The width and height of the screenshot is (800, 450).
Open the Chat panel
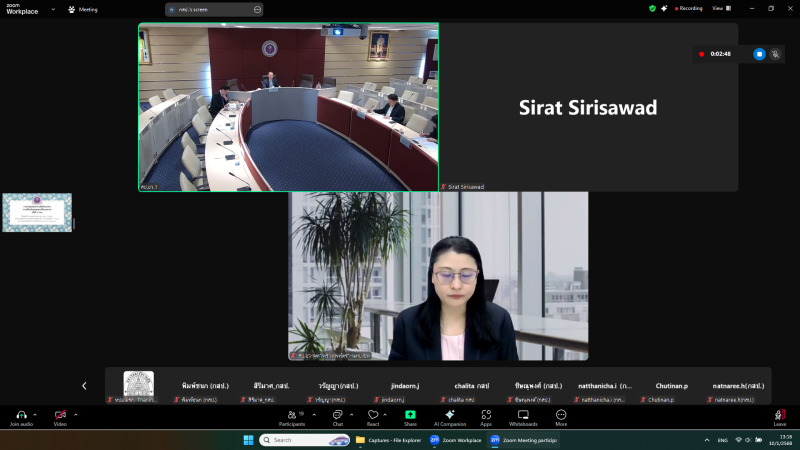pos(337,415)
